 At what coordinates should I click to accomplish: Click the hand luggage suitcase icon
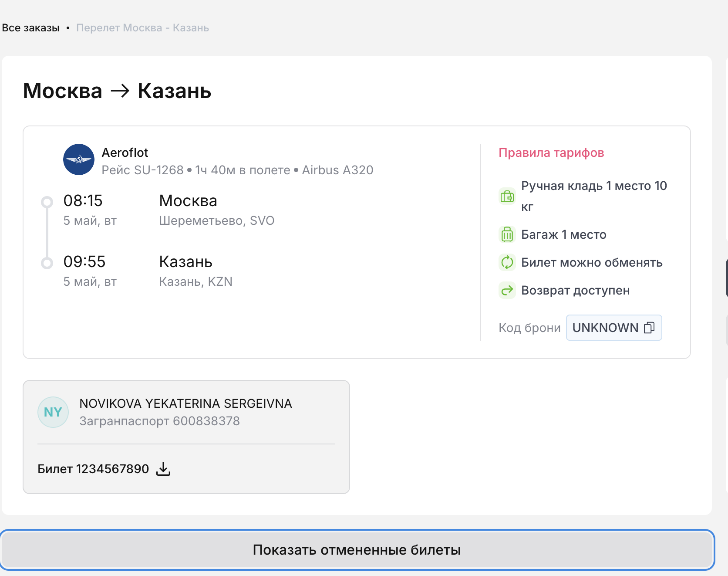[507, 197]
